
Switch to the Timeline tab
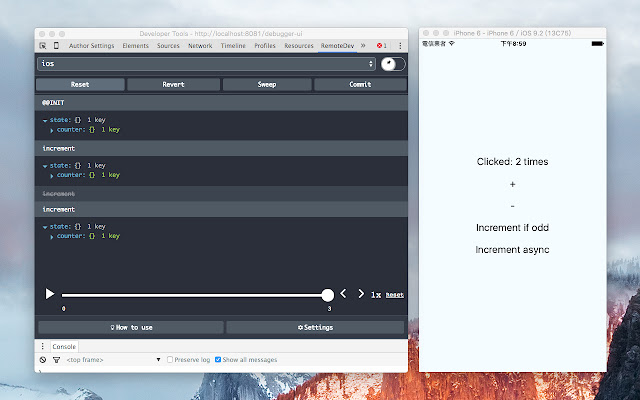[x=233, y=46]
